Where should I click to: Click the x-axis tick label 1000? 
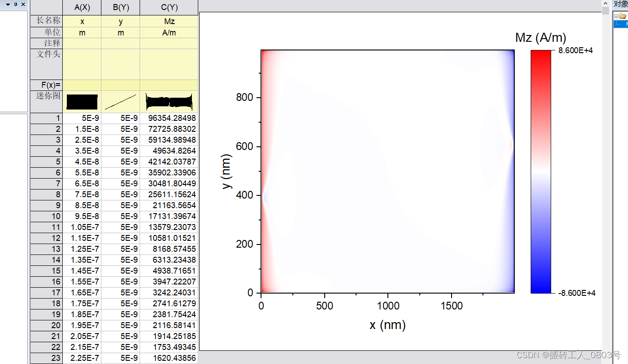pyautogui.click(x=388, y=306)
